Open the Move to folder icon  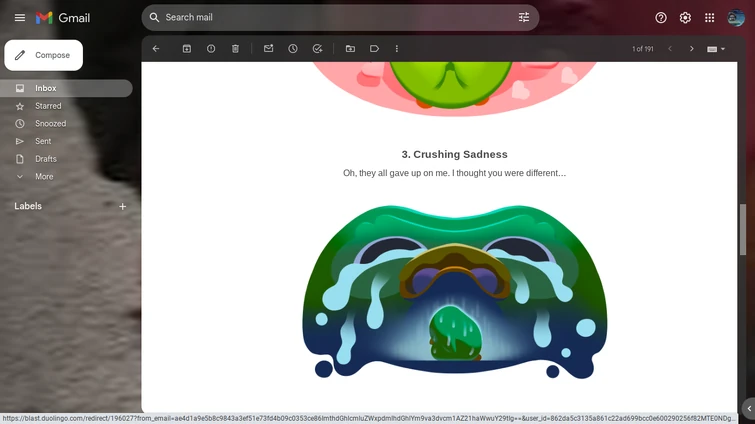350,49
